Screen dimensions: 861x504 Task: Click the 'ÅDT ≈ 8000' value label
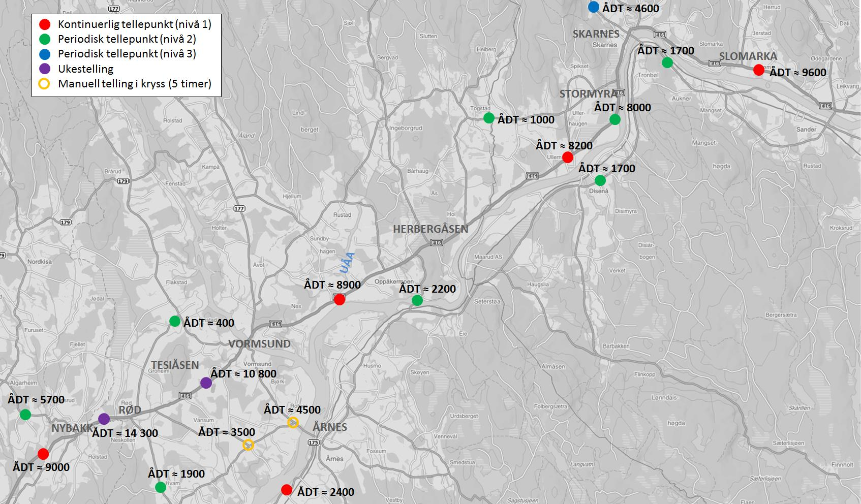point(623,108)
